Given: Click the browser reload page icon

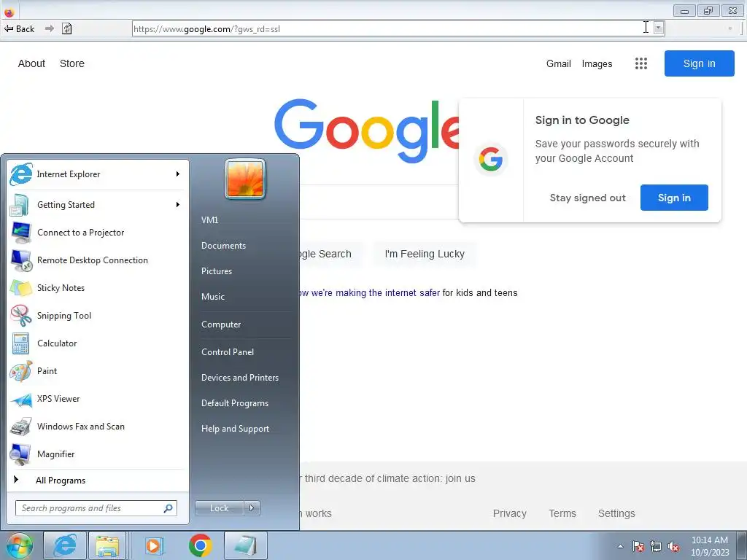Looking at the screenshot, I should 67,28.
